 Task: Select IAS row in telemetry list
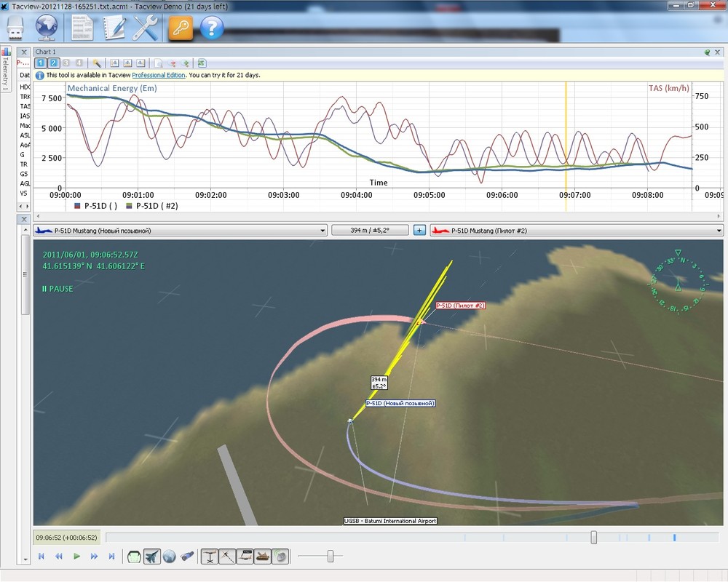pyautogui.click(x=25, y=116)
